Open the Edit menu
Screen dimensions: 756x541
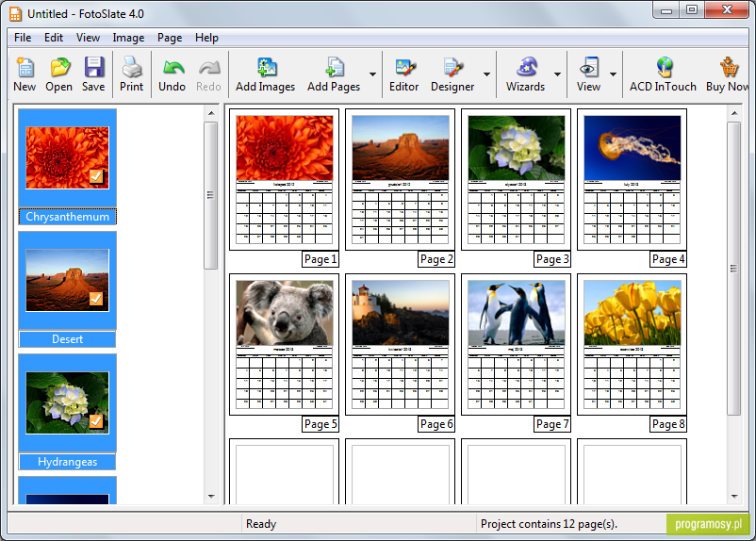pos(54,38)
